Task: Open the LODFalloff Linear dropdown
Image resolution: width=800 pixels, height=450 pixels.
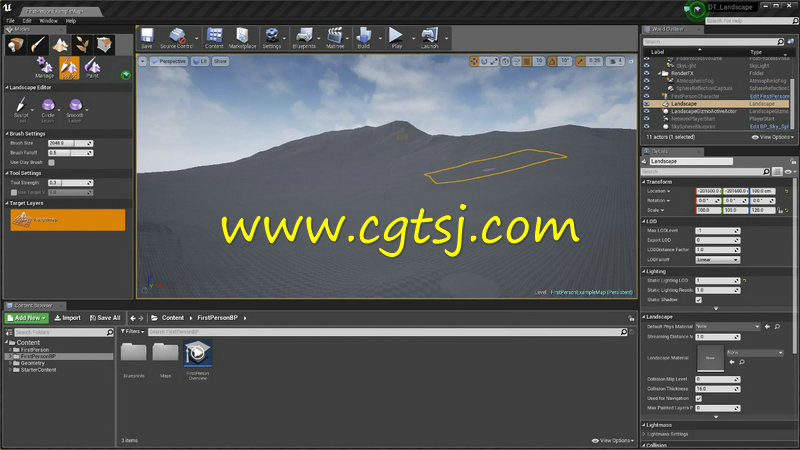Action: tap(717, 260)
